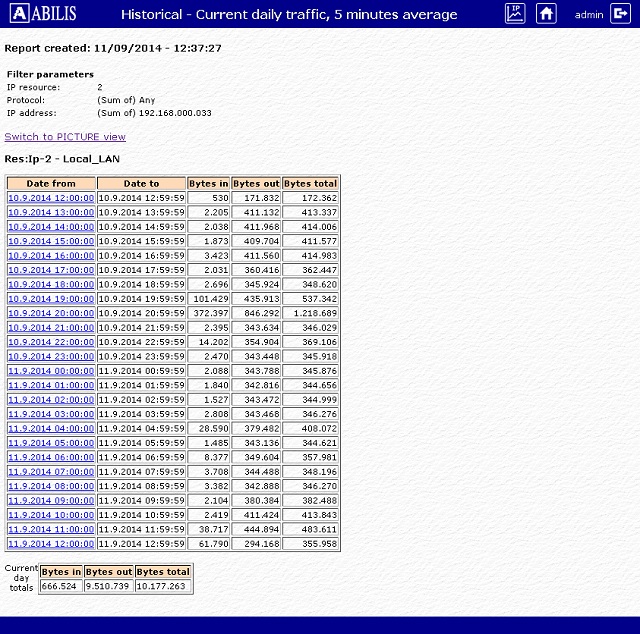Select the 10.9.2014 19:00:00 row link
This screenshot has height=634, width=640.
click(x=51, y=299)
